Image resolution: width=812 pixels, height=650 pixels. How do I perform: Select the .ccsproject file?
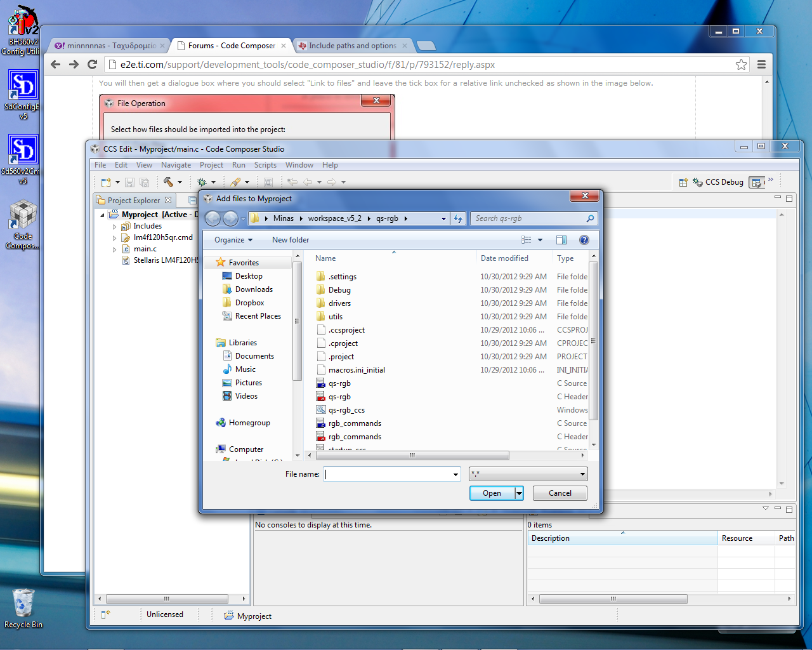346,330
